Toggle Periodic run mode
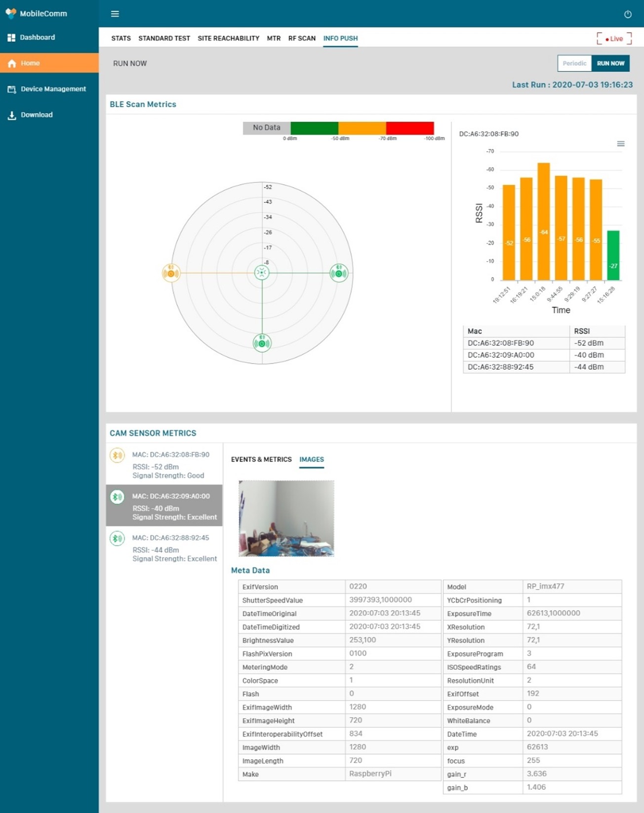 (x=574, y=63)
